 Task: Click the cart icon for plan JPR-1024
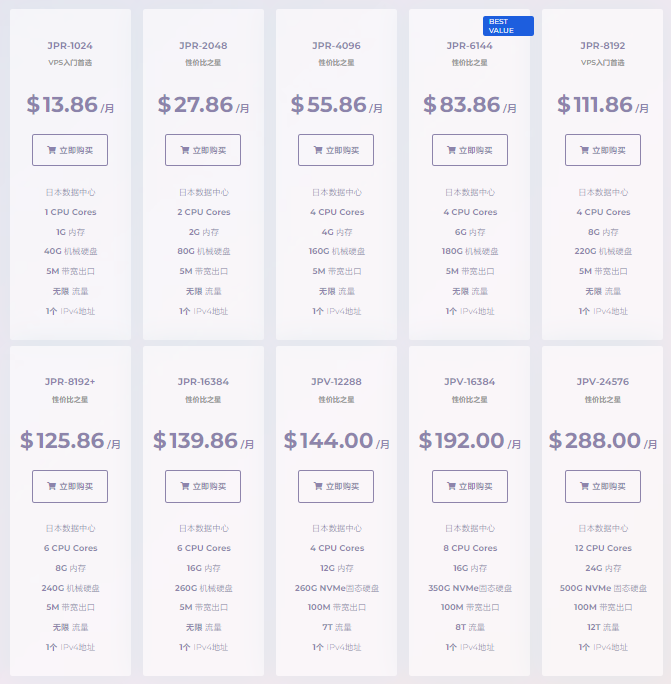(51, 150)
